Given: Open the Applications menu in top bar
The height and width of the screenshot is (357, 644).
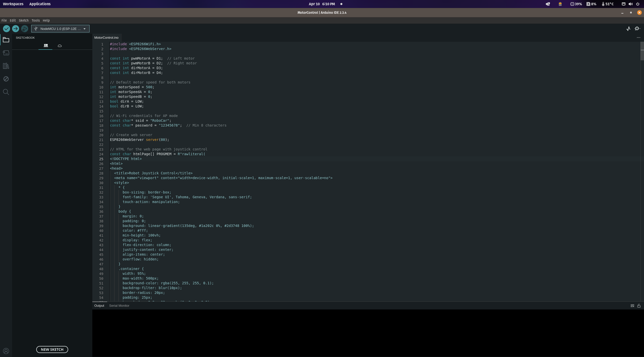Looking at the screenshot, I should tap(40, 4).
